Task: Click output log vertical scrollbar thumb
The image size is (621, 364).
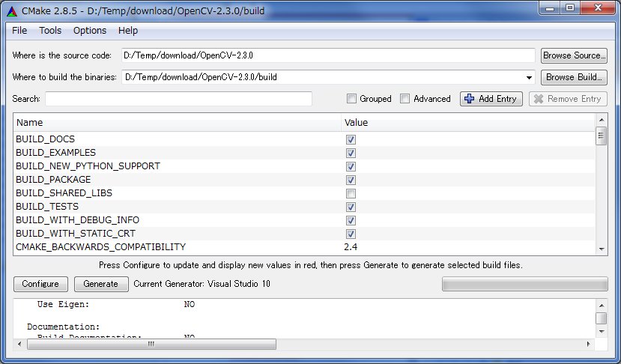Action: (602, 318)
